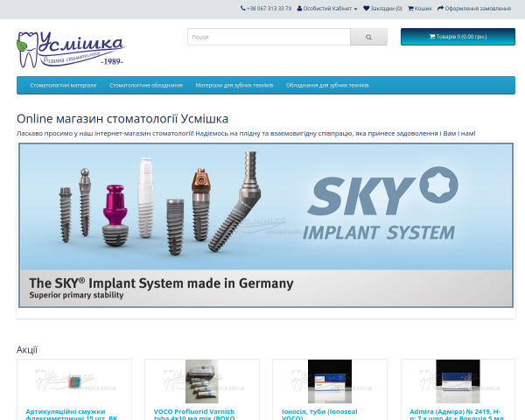Open the Товарів 0 (0.00 грн.) cart button
This screenshot has width=525, height=420.
tap(458, 37)
